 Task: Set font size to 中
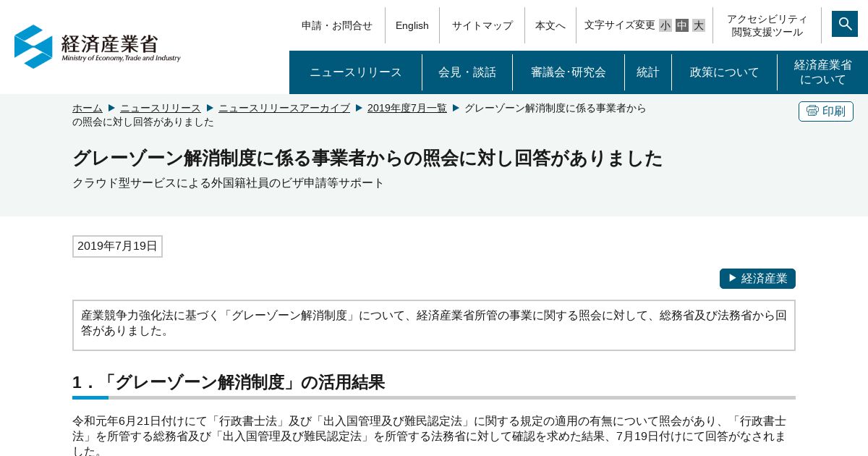682,25
